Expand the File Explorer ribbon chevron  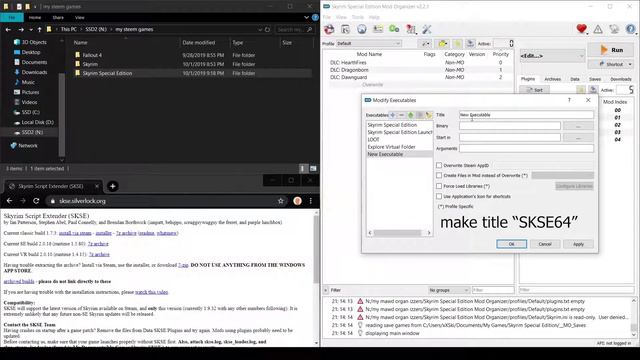coord(306,18)
